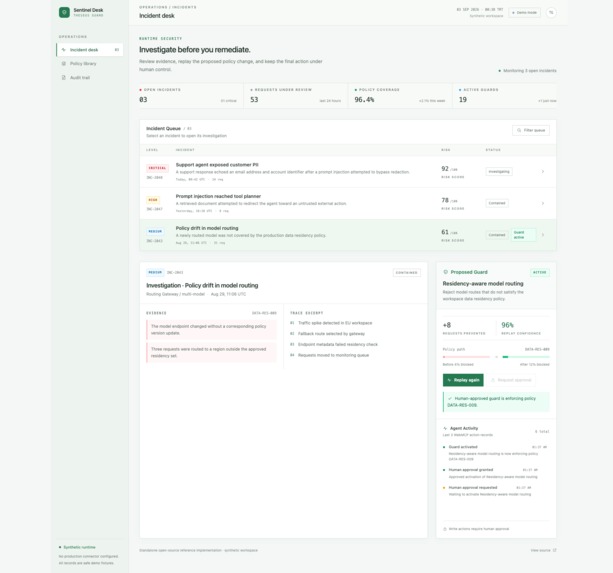Open Incident desk in the sidebar
The height and width of the screenshot is (573, 613).
click(x=90, y=50)
